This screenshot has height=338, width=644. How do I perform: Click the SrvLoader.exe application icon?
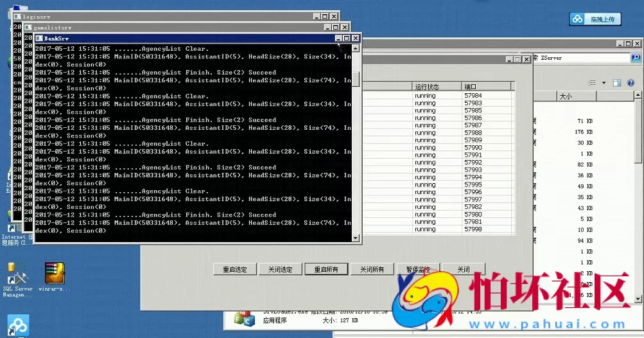(x=243, y=319)
